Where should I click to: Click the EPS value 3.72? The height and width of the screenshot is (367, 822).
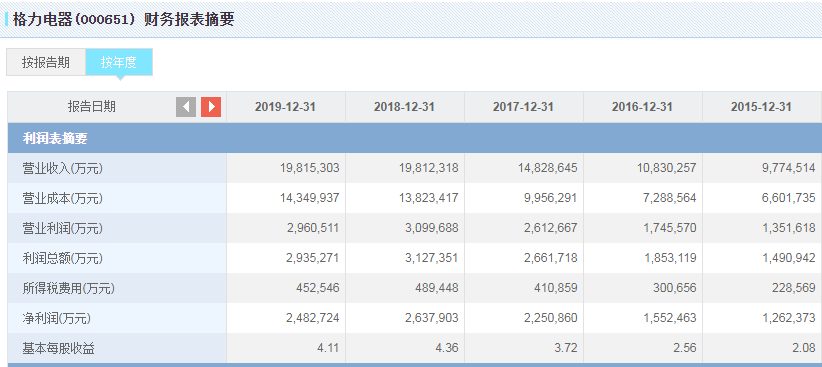567,348
